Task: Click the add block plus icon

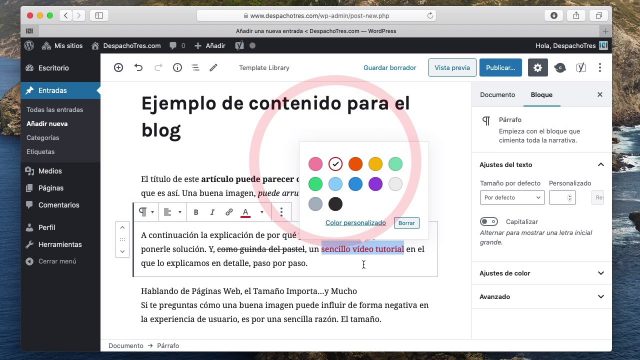Action: tap(118, 68)
